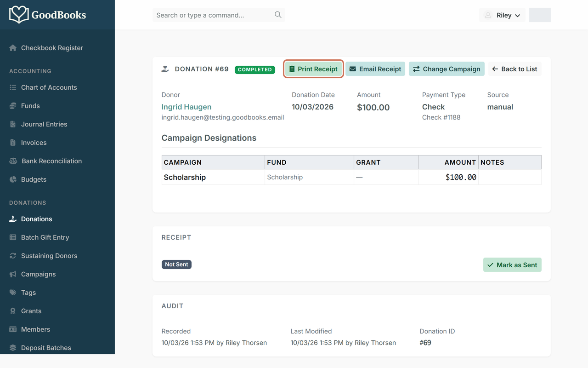Open the Riley user dropdown
The image size is (588, 368).
(x=502, y=15)
